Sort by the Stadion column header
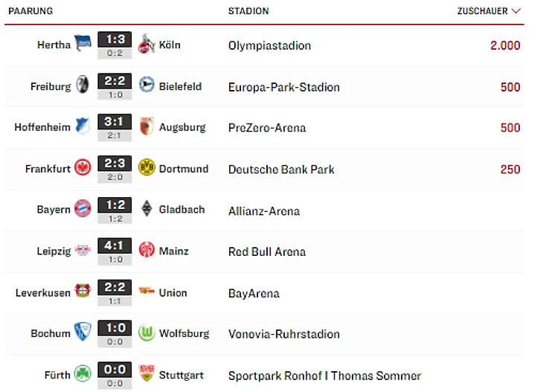Image resolution: width=543 pixels, height=392 pixels. 248,11
